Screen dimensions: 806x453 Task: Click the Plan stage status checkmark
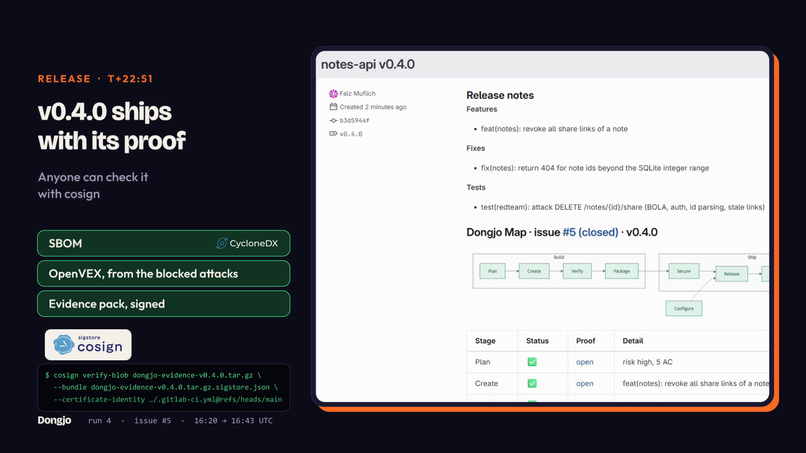tap(532, 362)
